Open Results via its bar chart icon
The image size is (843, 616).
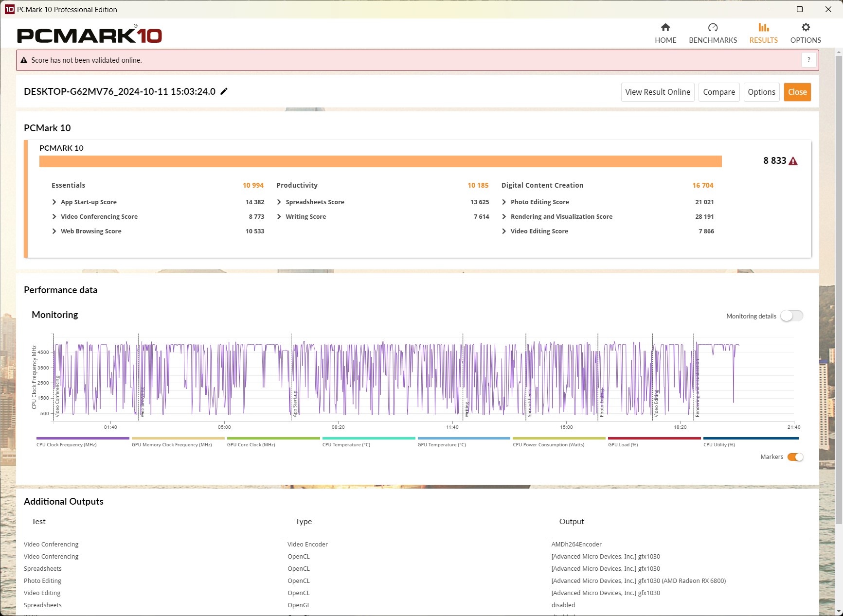(763, 27)
